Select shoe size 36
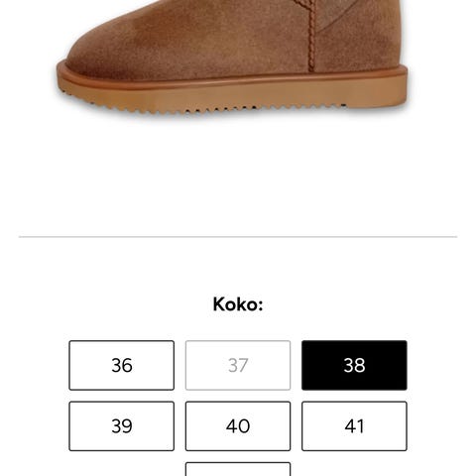Screen dimensions: 476x476 tap(122, 365)
